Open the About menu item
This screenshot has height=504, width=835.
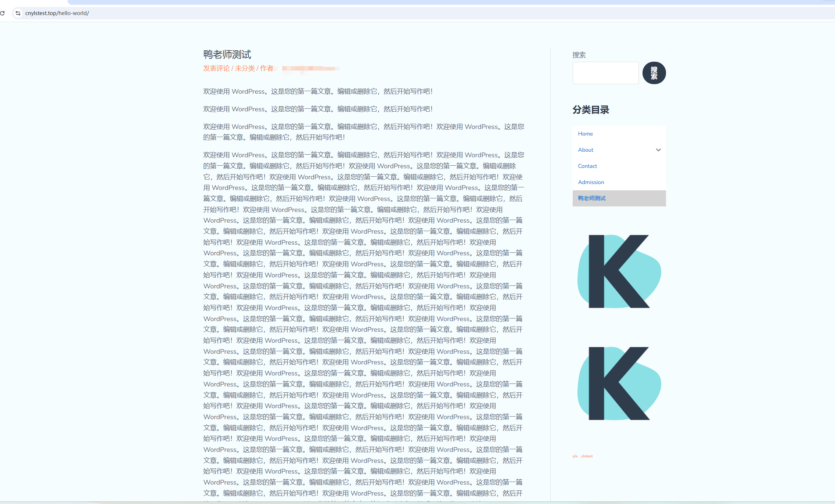click(x=586, y=150)
